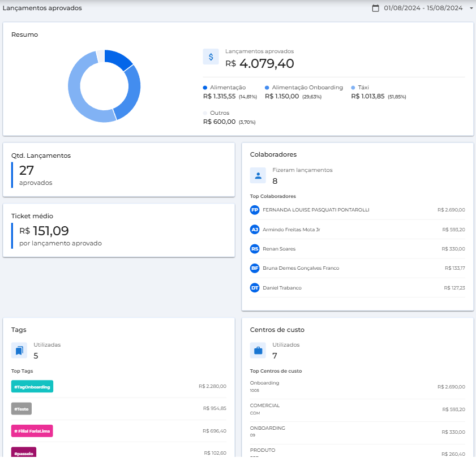
Task: Click the Alimentação Onboarding legend entry
Action: coord(307,88)
